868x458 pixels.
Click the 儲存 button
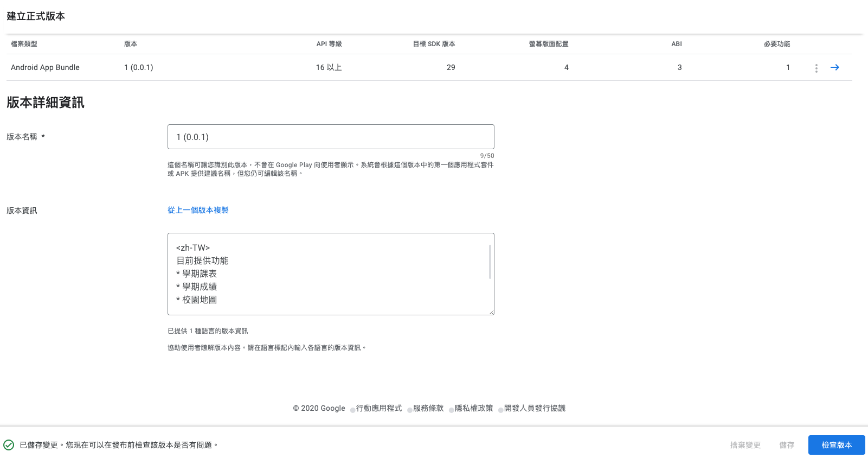(x=786, y=445)
